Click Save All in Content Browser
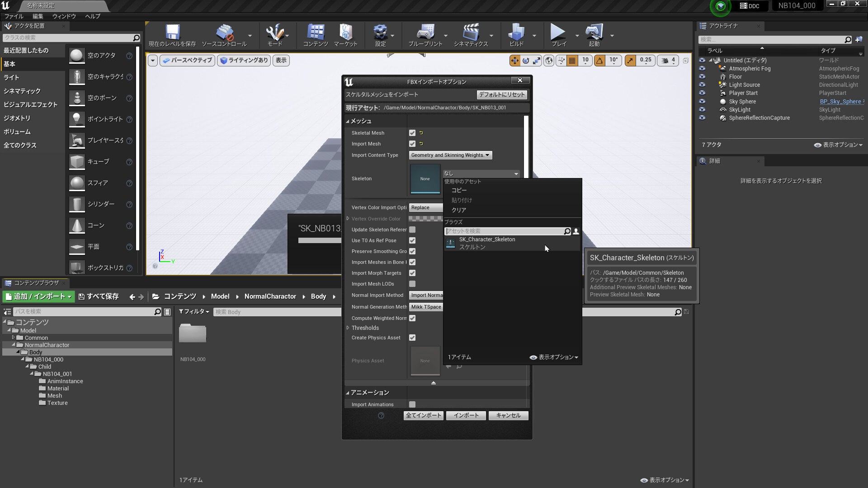Screen dimensions: 868x488 [99, 296]
